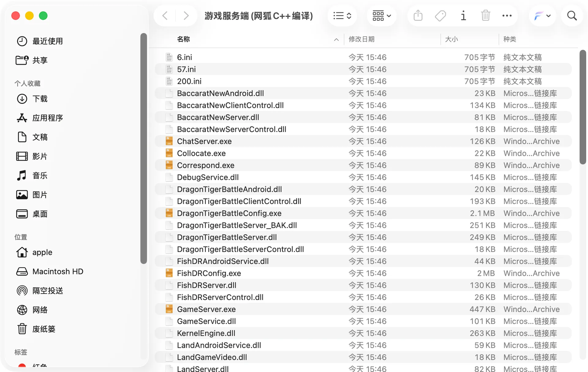The image size is (588, 372).
Task: Click the tag icon in toolbar
Action: pos(440,16)
